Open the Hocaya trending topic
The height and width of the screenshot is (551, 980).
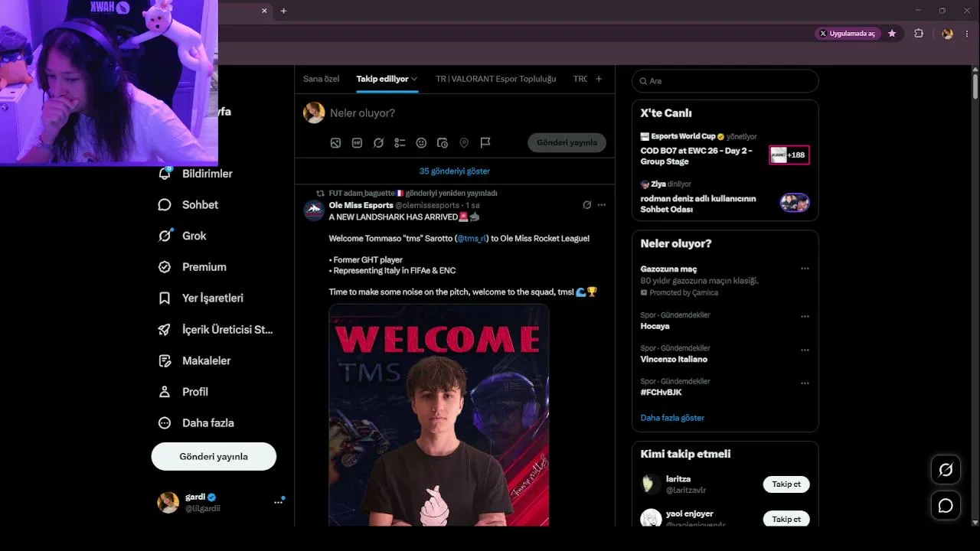[655, 326]
